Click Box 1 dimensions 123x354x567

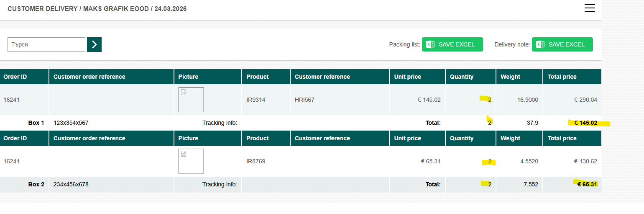point(71,123)
